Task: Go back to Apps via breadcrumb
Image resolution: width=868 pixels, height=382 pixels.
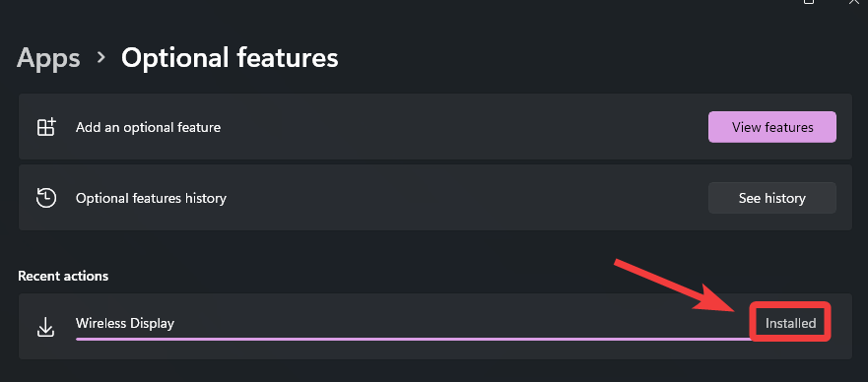Action: click(48, 58)
